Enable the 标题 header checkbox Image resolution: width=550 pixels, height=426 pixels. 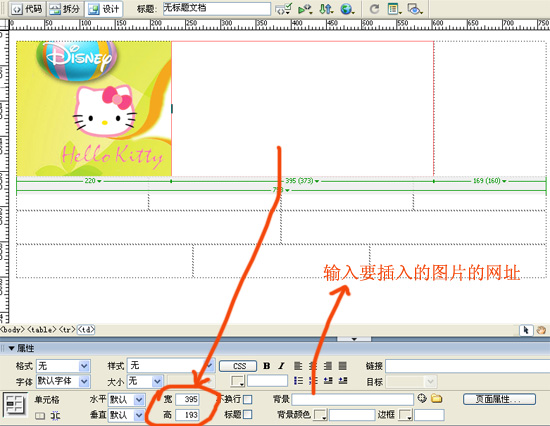(248, 415)
